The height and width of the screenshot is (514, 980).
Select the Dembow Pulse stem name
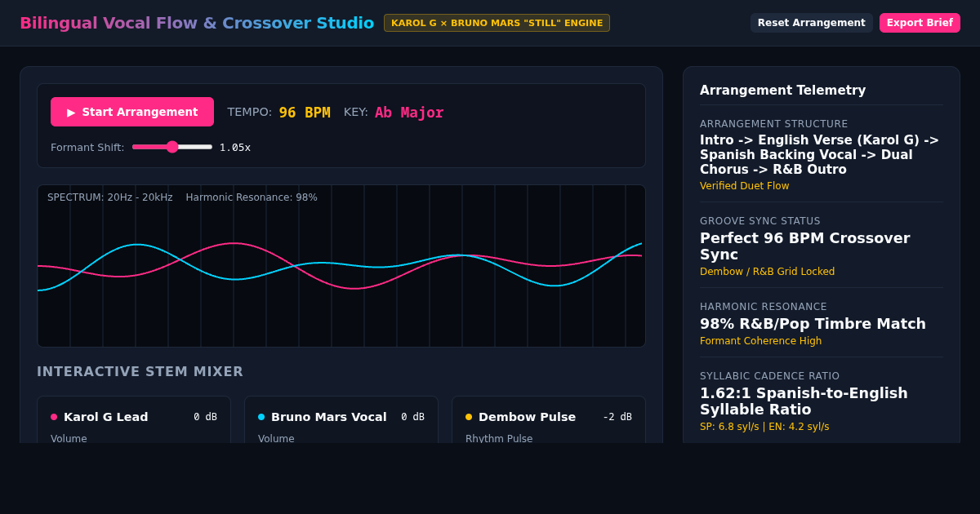pos(527,417)
